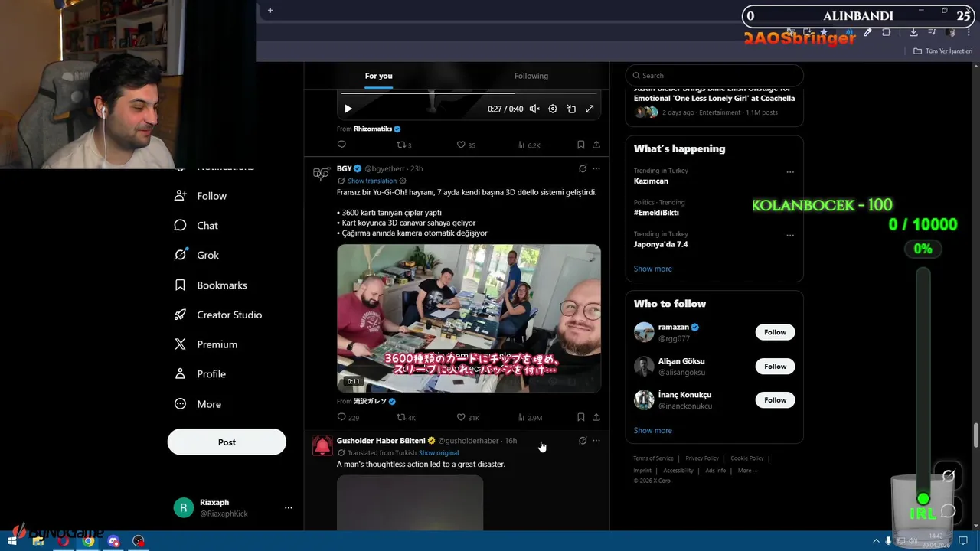The height and width of the screenshot is (551, 980).
Task: Reply to the Rhizomatiks post
Action: tap(341, 145)
